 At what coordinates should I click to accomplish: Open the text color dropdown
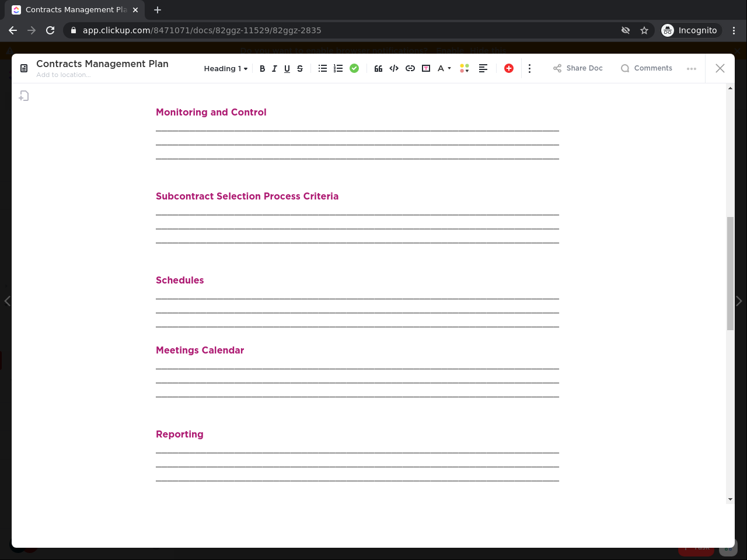pyautogui.click(x=444, y=68)
